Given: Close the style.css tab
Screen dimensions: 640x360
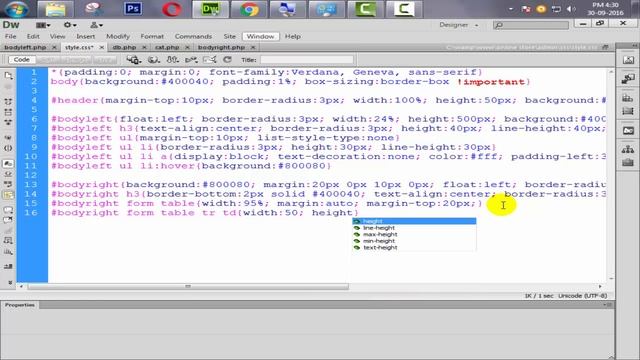Looking at the screenshot, I should tap(101, 47).
